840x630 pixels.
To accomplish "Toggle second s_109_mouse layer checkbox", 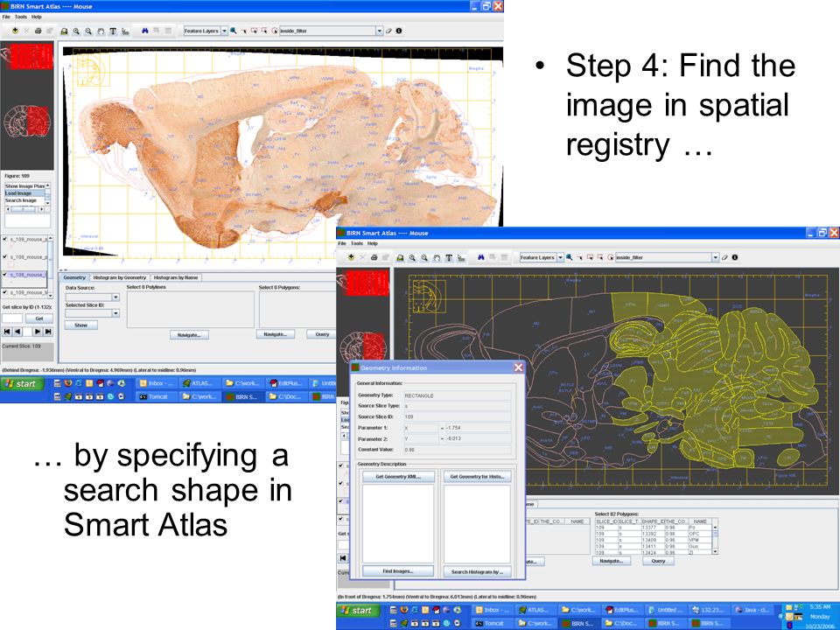I will [5, 257].
